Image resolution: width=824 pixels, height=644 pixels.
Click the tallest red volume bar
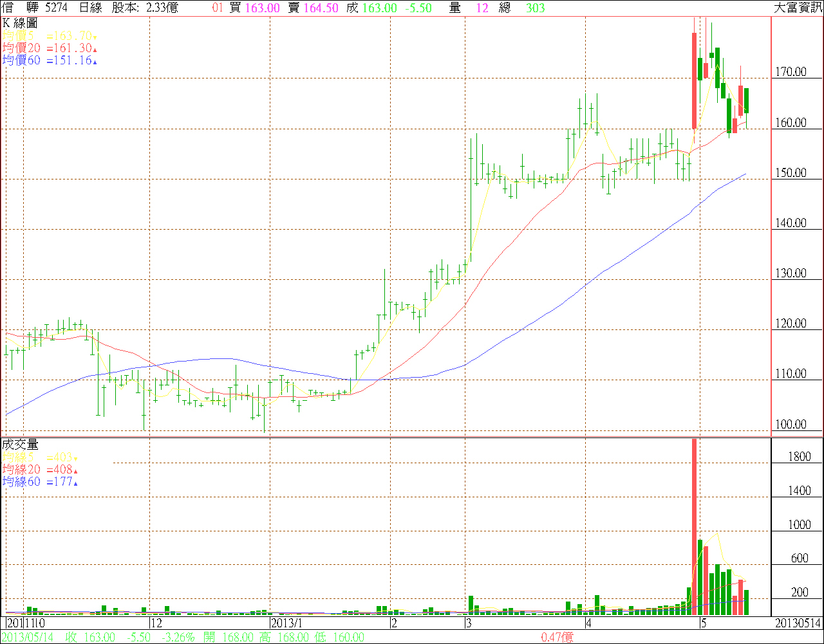[695, 526]
